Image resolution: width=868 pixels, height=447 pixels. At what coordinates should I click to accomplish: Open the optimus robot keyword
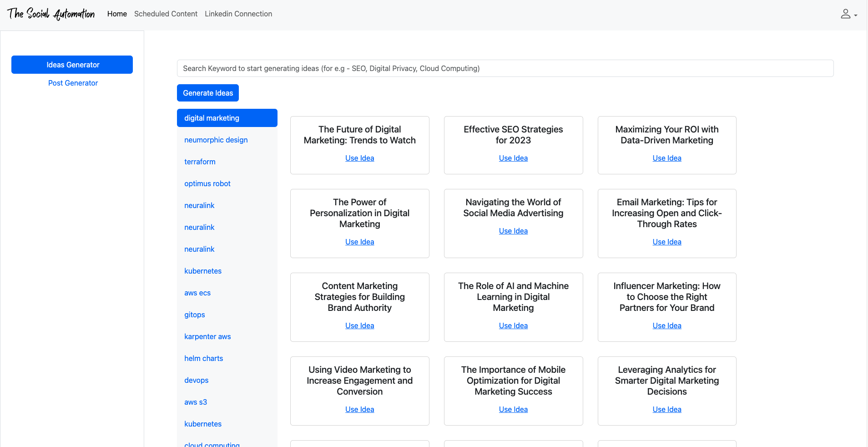(x=207, y=183)
